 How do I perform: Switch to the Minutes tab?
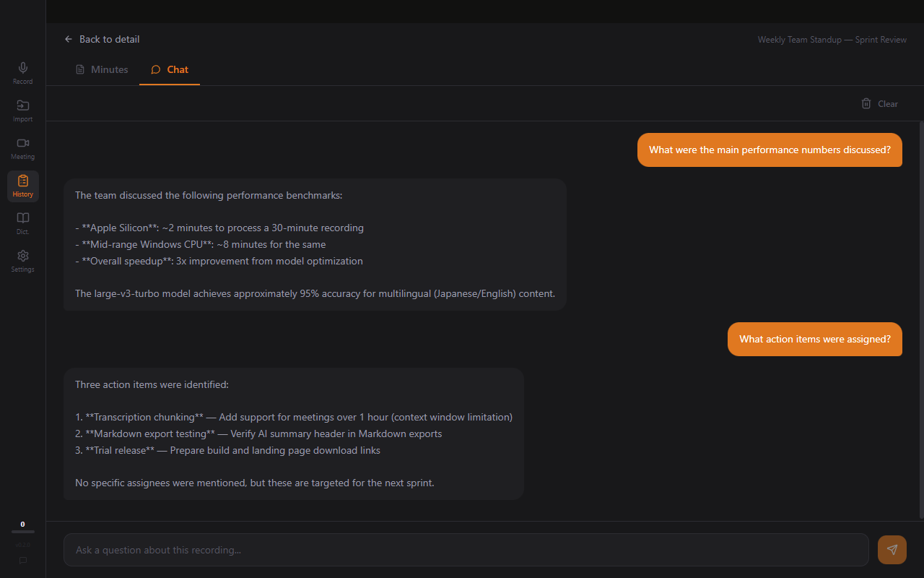tap(102, 69)
